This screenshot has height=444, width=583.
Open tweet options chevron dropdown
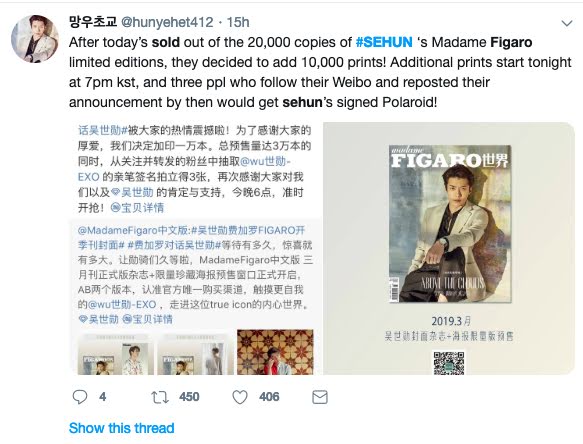[567, 23]
